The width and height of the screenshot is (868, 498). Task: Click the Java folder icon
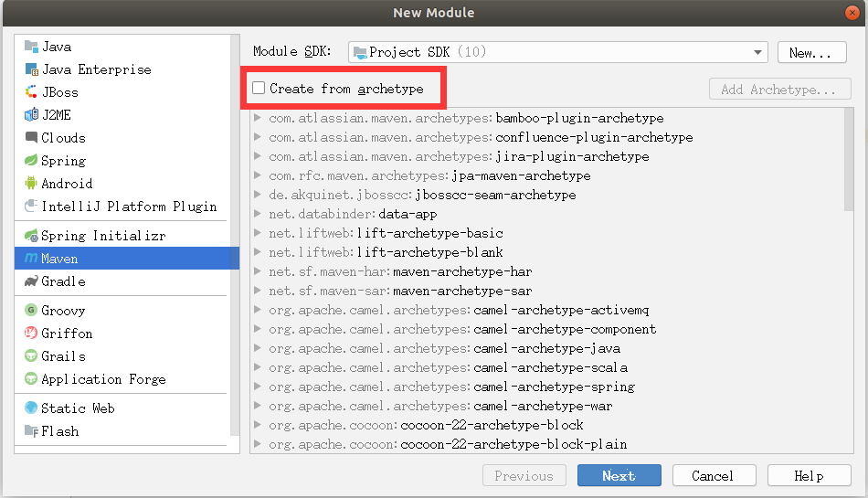pos(32,47)
